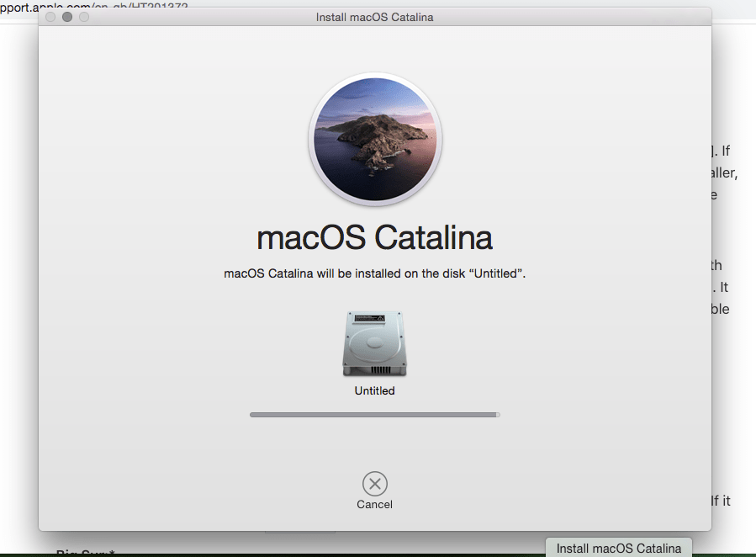Image resolution: width=756 pixels, height=557 pixels.
Task: Click the installation progress bar
Action: 374,415
